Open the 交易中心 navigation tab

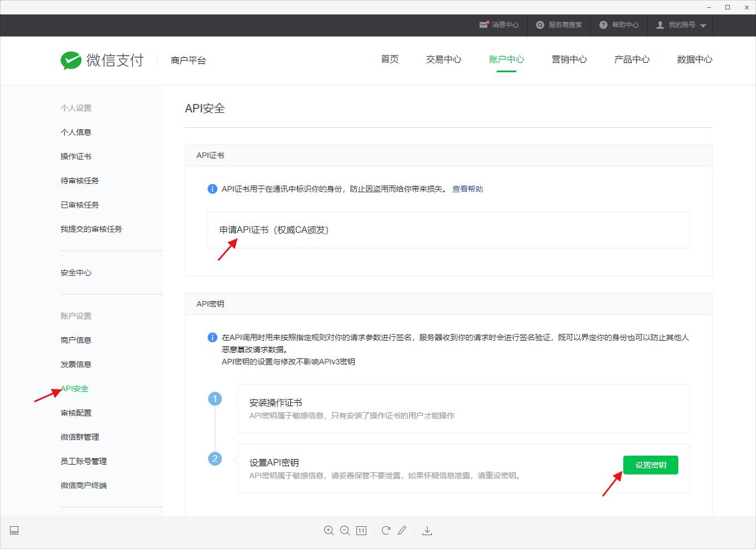coord(444,59)
